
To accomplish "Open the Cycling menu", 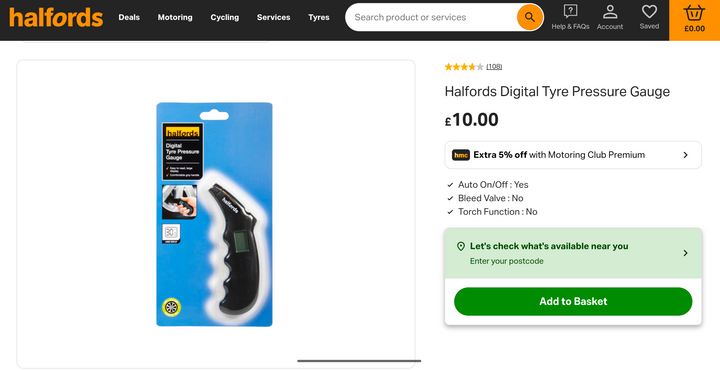I will point(225,17).
